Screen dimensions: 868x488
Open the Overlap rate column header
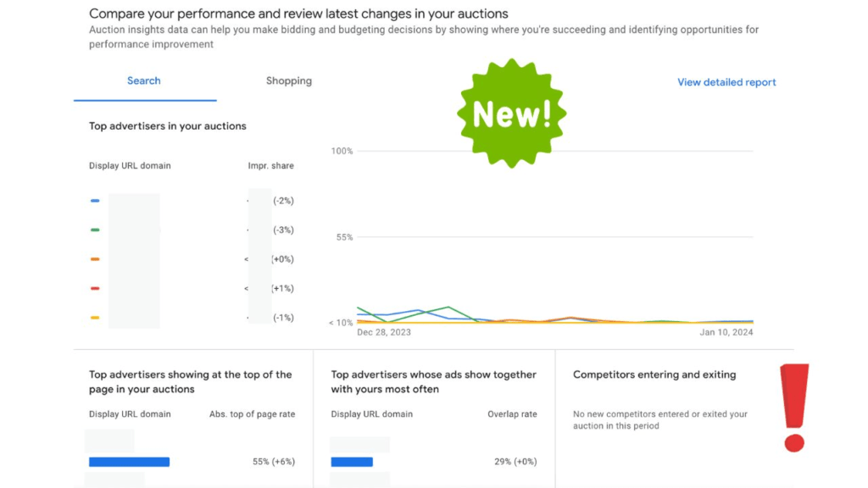click(513, 413)
